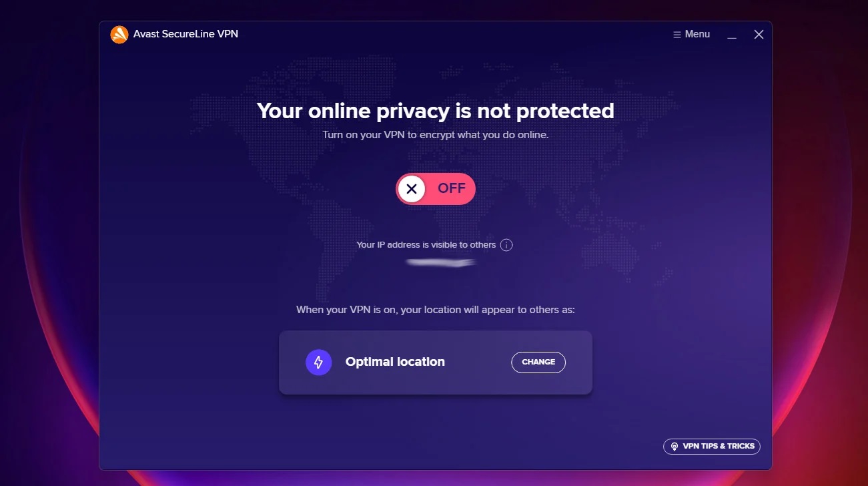
Task: Click the lightbulb icon on VPN Tips button
Action: click(674, 446)
